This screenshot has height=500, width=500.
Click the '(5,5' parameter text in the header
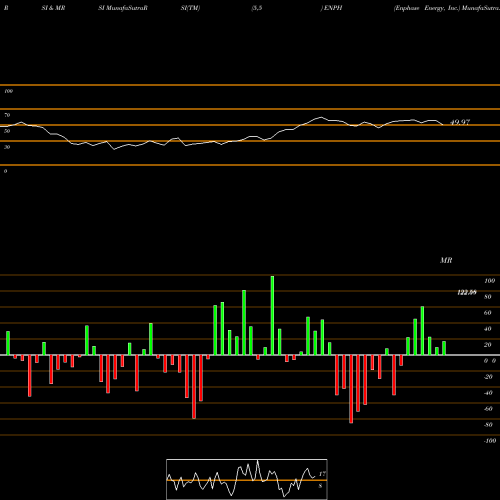(x=257, y=8)
